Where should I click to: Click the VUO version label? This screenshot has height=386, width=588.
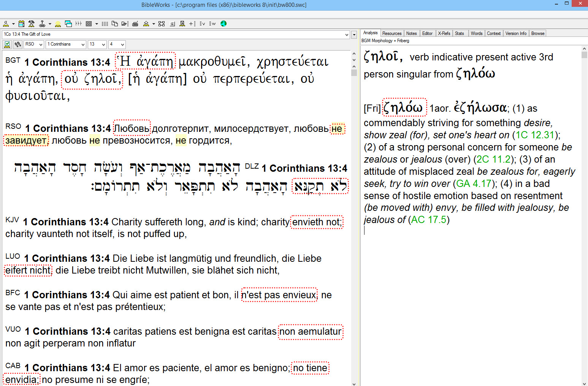tap(13, 329)
